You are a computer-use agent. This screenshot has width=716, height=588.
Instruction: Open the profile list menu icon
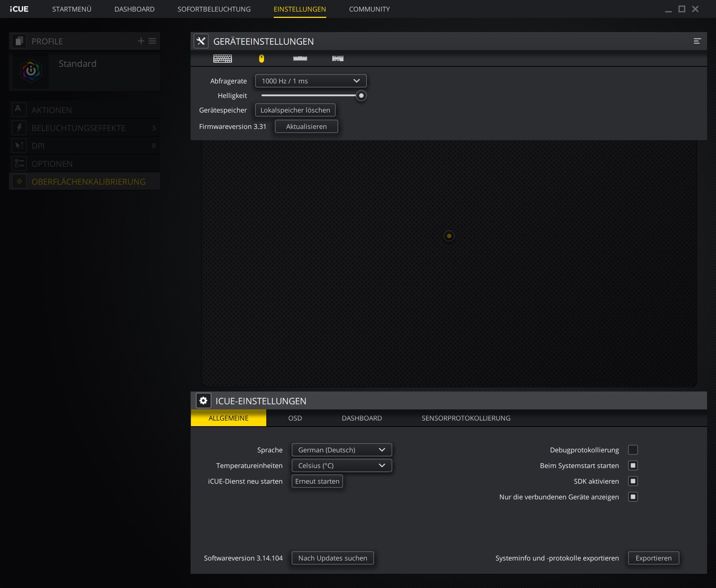[x=152, y=41]
